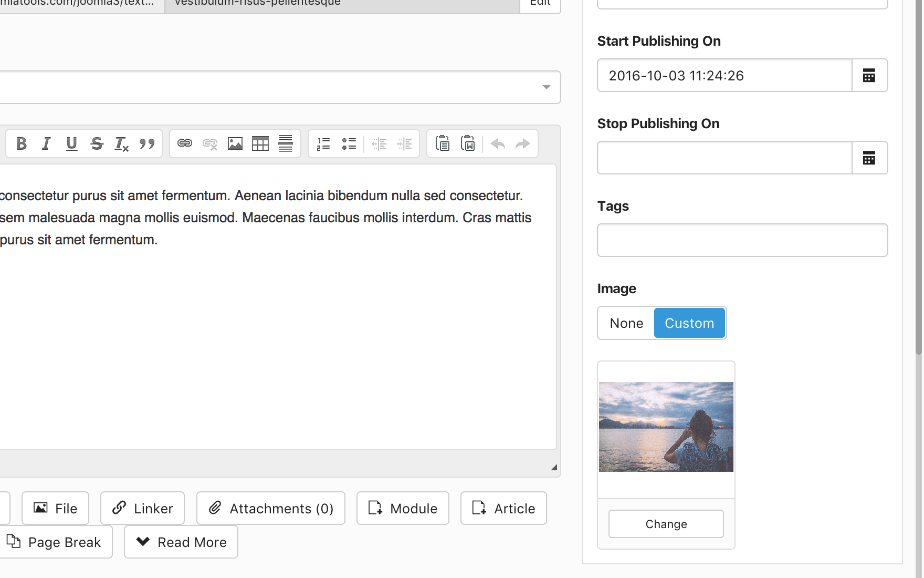This screenshot has height=578, width=924.
Task: Click the Read More button
Action: point(181,542)
